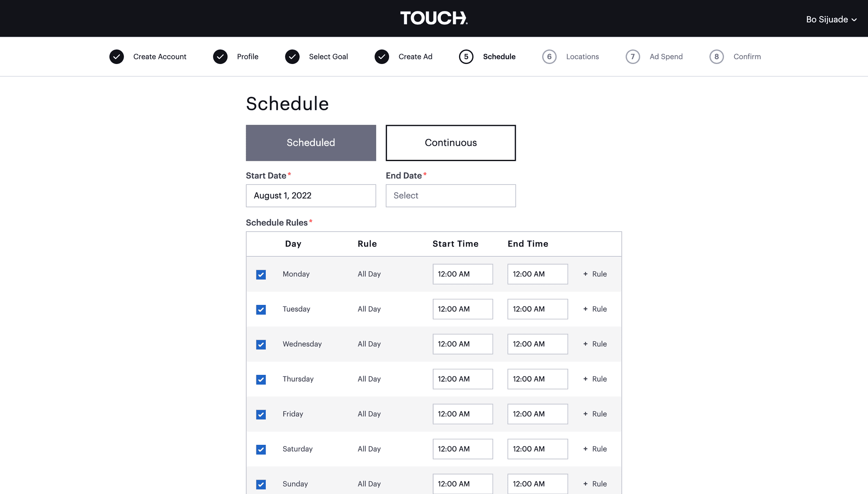868x494 pixels.
Task: Uncheck the Sunday checkbox
Action: (261, 485)
